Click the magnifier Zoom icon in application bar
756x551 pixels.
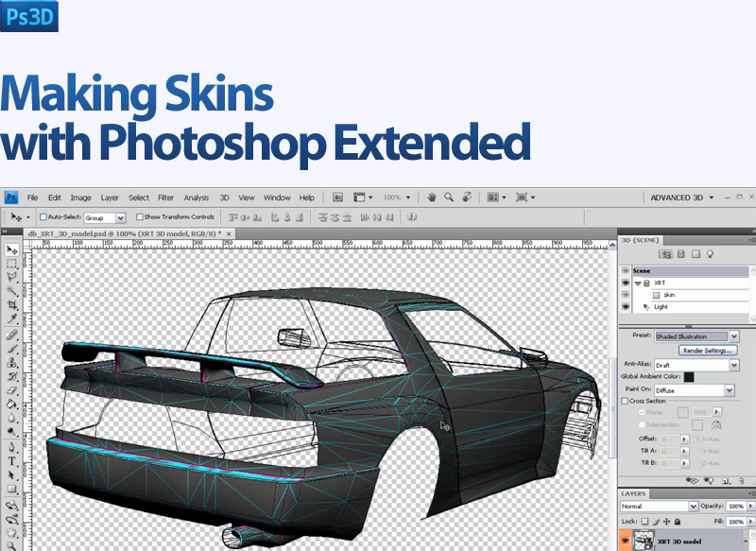(x=448, y=198)
